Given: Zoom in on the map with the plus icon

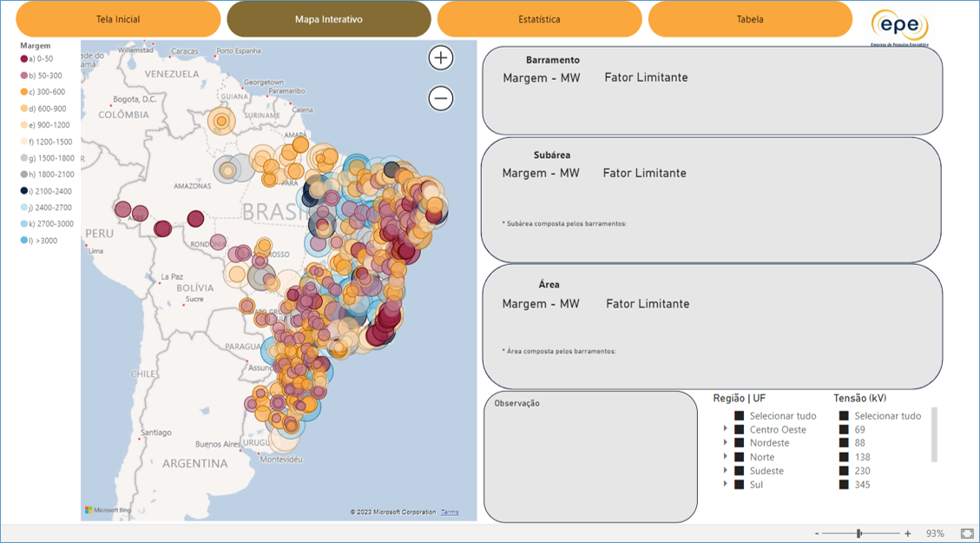Looking at the screenshot, I should 441,57.
